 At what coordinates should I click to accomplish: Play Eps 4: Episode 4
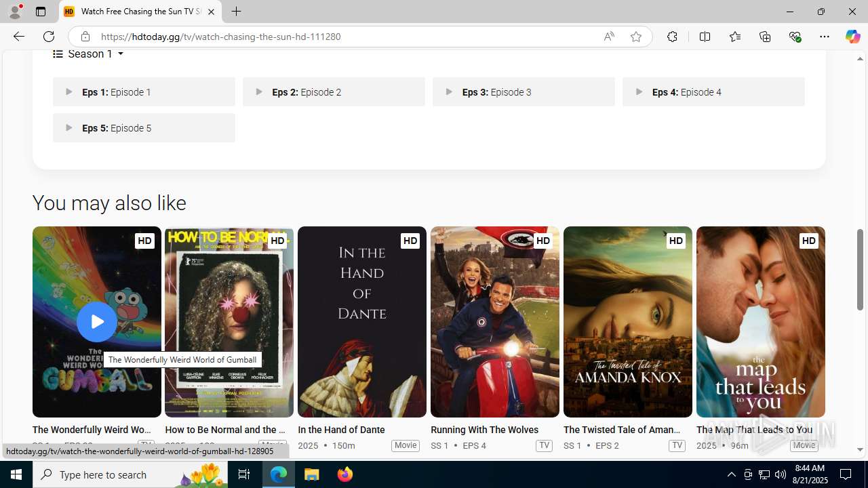click(713, 91)
